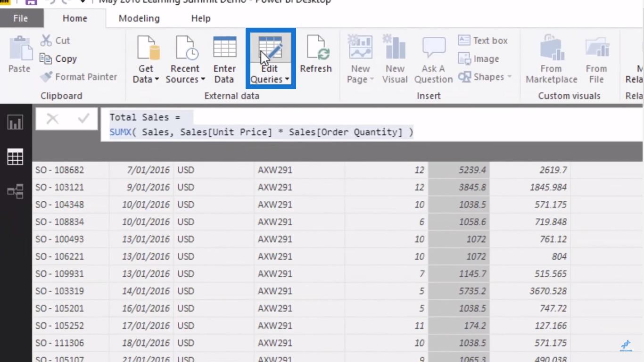Insert a Text box
Image resolution: width=644 pixels, height=362 pixels.
click(x=483, y=41)
